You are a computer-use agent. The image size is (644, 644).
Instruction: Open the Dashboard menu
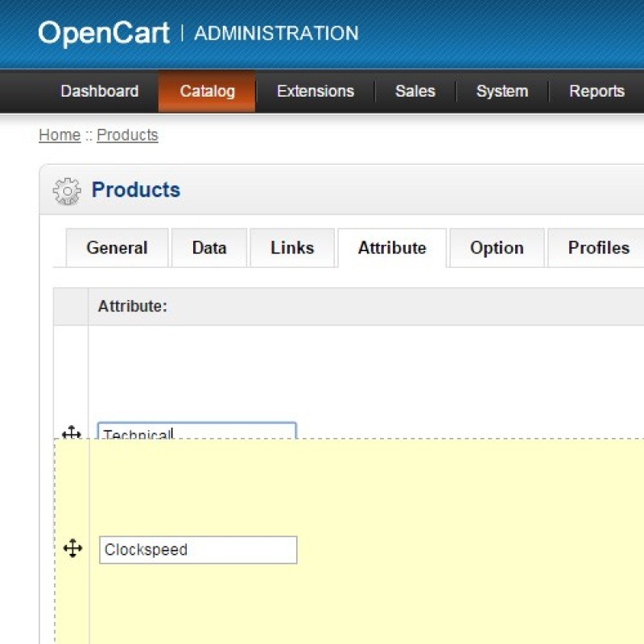100,91
